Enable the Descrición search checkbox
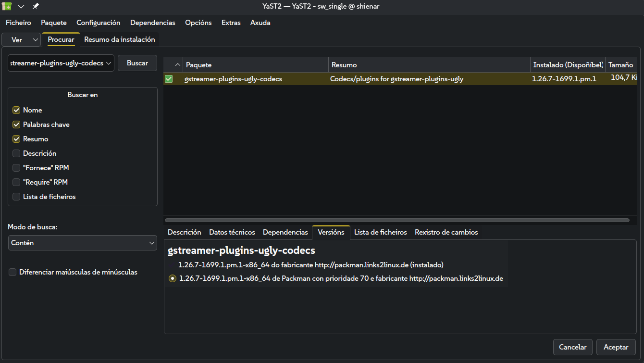The height and width of the screenshot is (363, 644). [x=16, y=153]
